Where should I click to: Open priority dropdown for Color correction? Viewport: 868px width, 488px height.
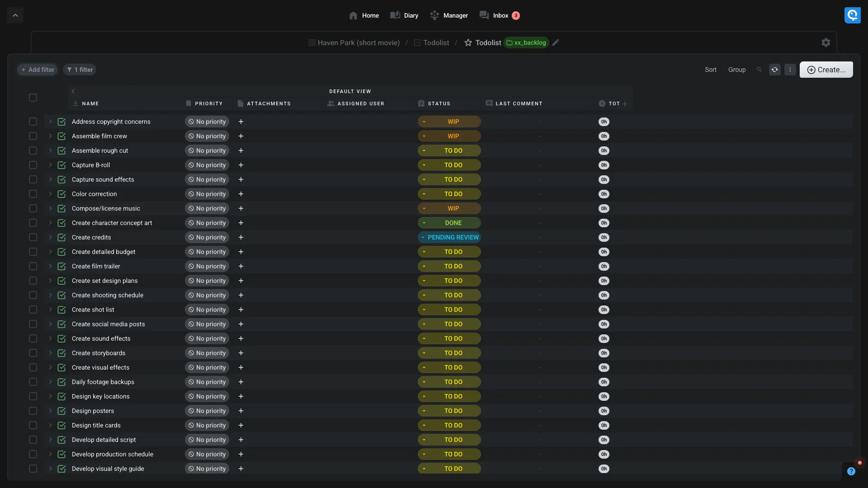(207, 194)
